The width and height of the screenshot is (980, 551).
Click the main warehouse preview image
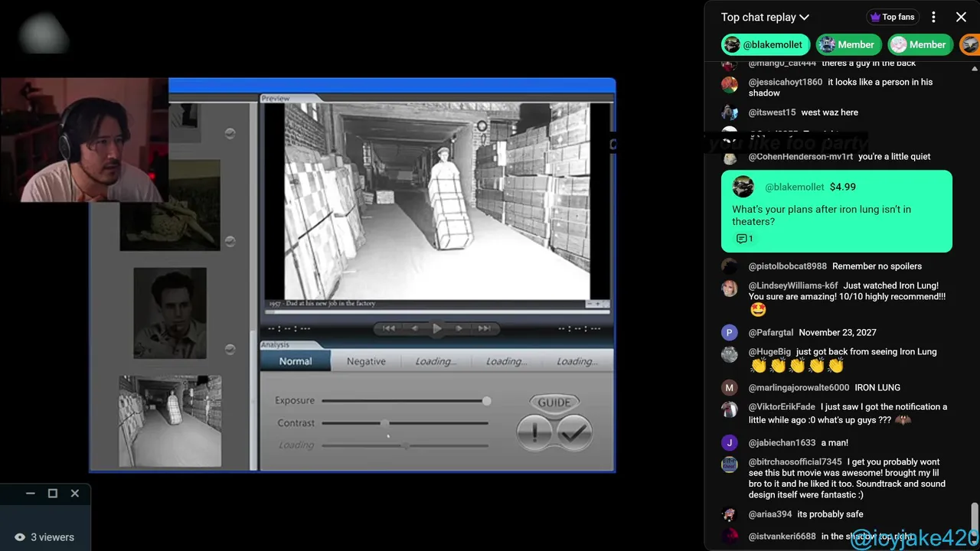[437, 201]
